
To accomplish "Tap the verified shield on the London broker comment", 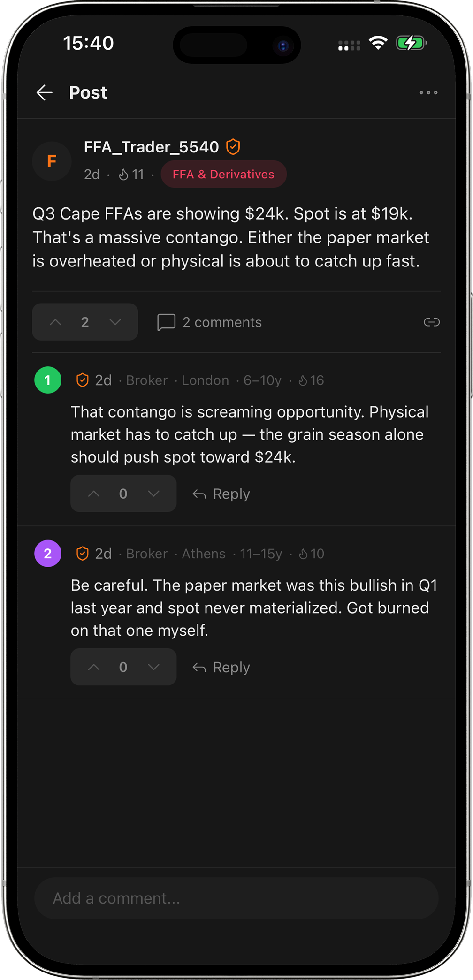I will click(x=82, y=380).
